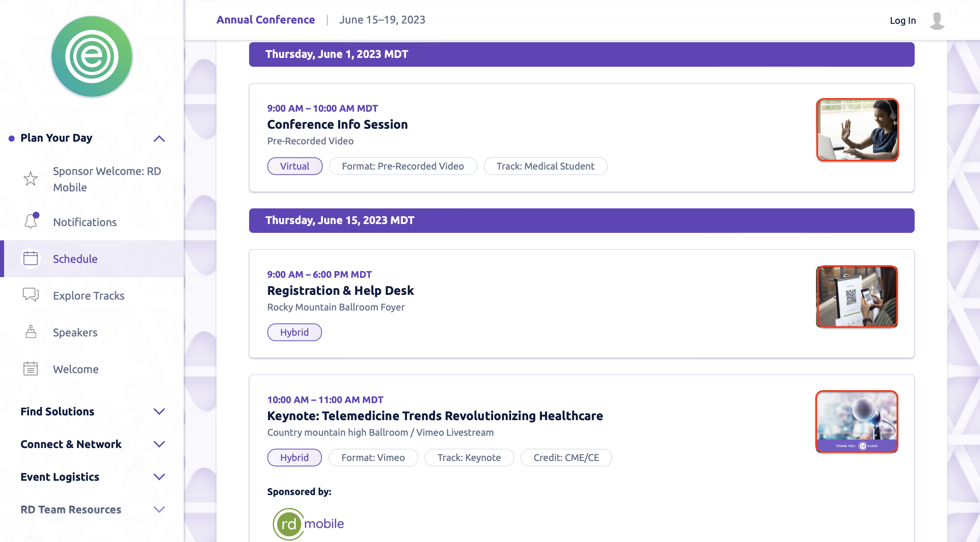Click the Schedule calendar icon
980x542 pixels.
click(x=30, y=259)
